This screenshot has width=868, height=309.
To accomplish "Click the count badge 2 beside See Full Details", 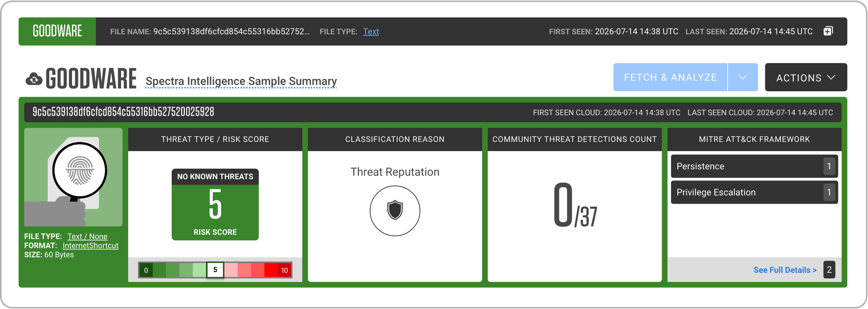I will point(829,270).
